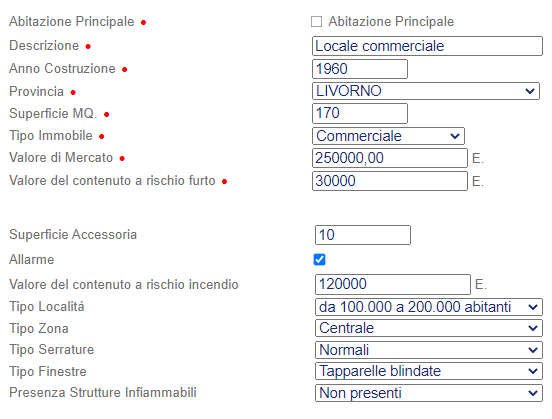The height and width of the screenshot is (419, 552).
Task: Open the Tipo Serrature dropdown
Action: (429, 350)
